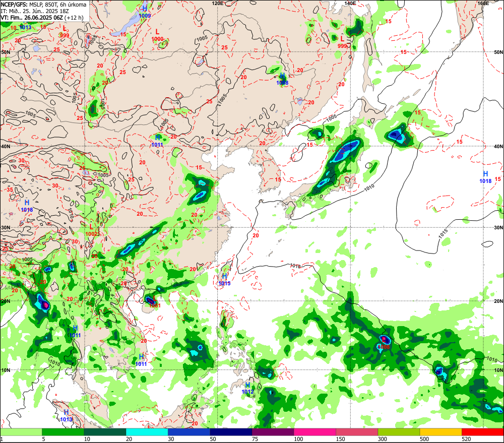Click the L 1002 low pressure marker
The width and height of the screenshot is (504, 443).
[x=92, y=230]
